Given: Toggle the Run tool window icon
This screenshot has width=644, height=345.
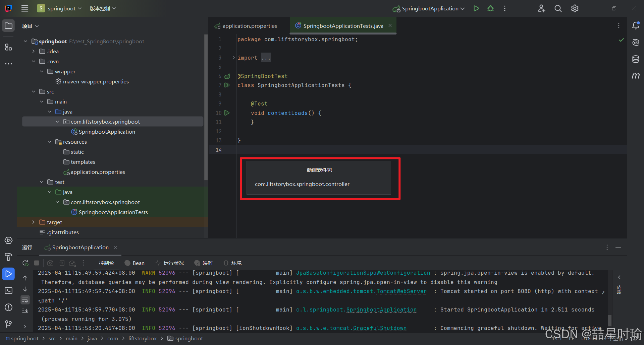Looking at the screenshot, I should point(9,274).
